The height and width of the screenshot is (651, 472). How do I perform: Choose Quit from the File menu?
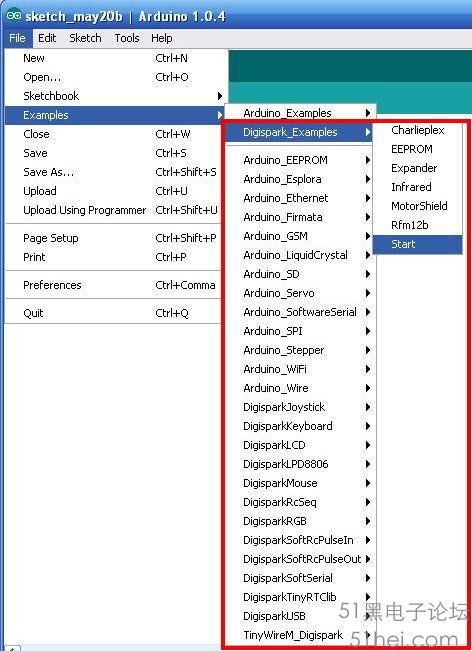[x=114, y=313]
